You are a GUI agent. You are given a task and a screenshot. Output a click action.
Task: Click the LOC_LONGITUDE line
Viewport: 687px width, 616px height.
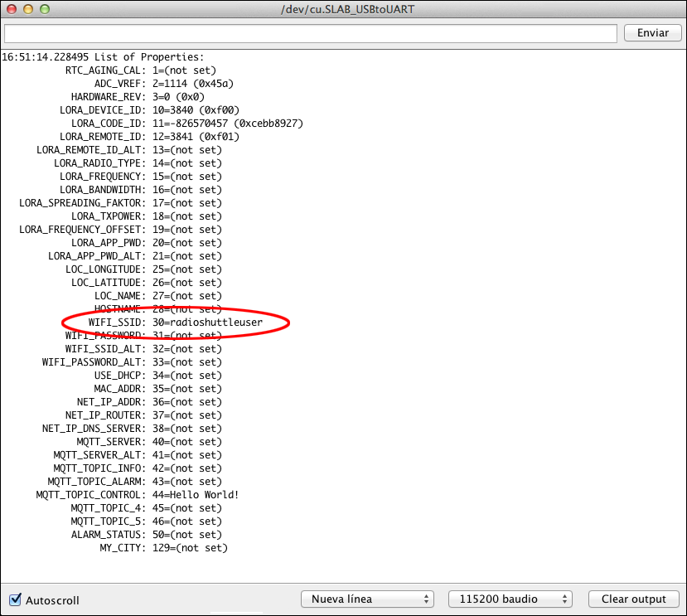point(143,269)
